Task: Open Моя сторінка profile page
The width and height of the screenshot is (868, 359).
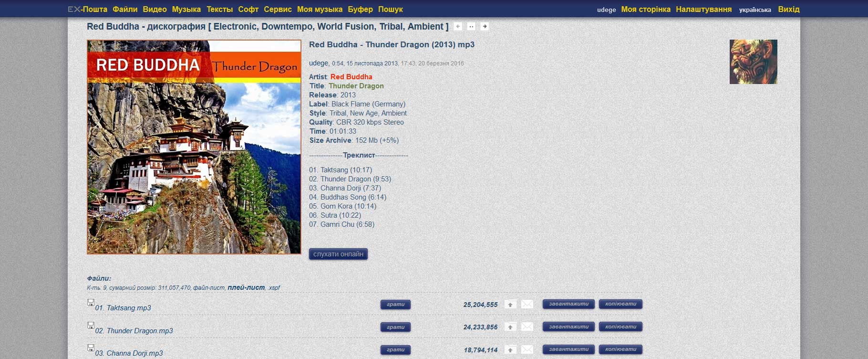Action: pos(646,9)
